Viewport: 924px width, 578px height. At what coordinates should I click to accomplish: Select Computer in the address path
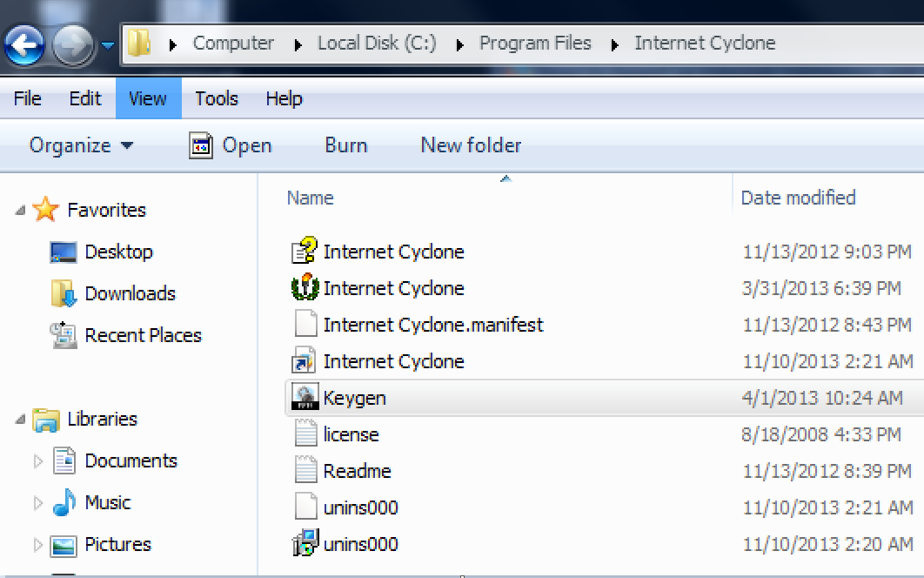click(233, 43)
